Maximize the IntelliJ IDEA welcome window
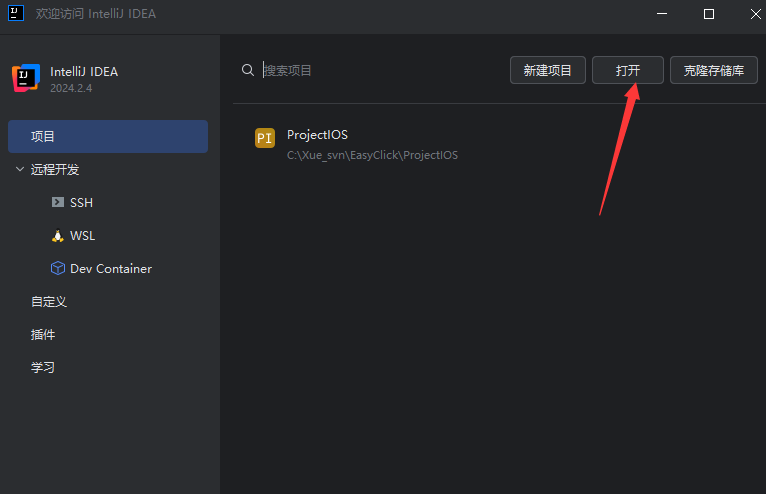766x494 pixels. click(708, 14)
